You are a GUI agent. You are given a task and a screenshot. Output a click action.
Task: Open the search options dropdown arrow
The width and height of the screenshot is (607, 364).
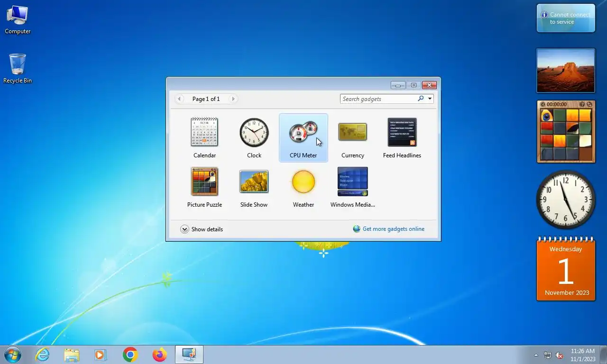pyautogui.click(x=430, y=99)
